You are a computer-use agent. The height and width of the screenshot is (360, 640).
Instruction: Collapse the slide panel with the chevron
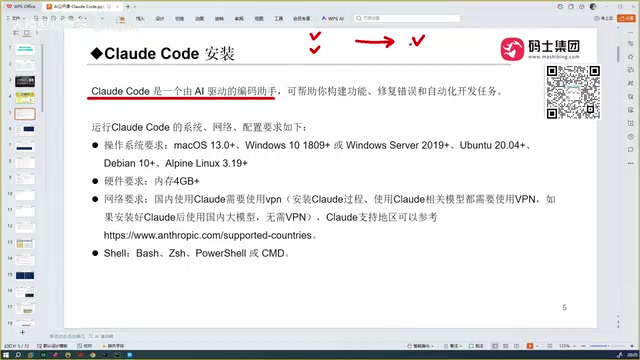tap(37, 33)
